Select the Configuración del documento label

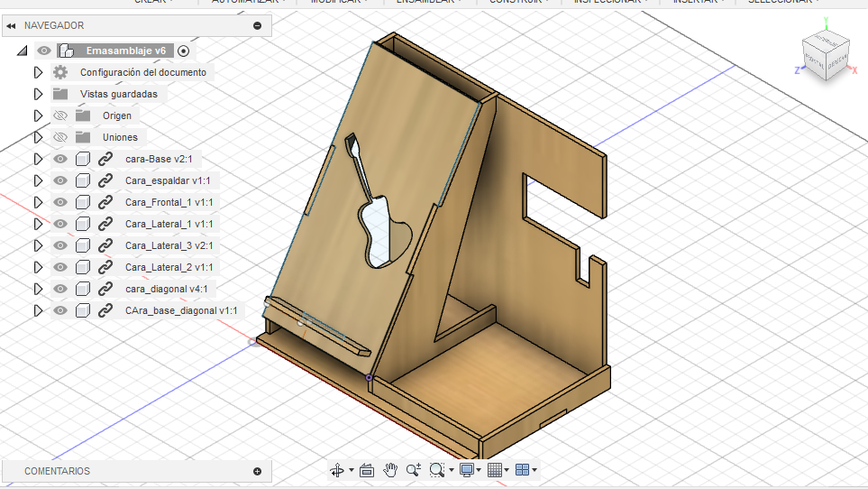142,72
